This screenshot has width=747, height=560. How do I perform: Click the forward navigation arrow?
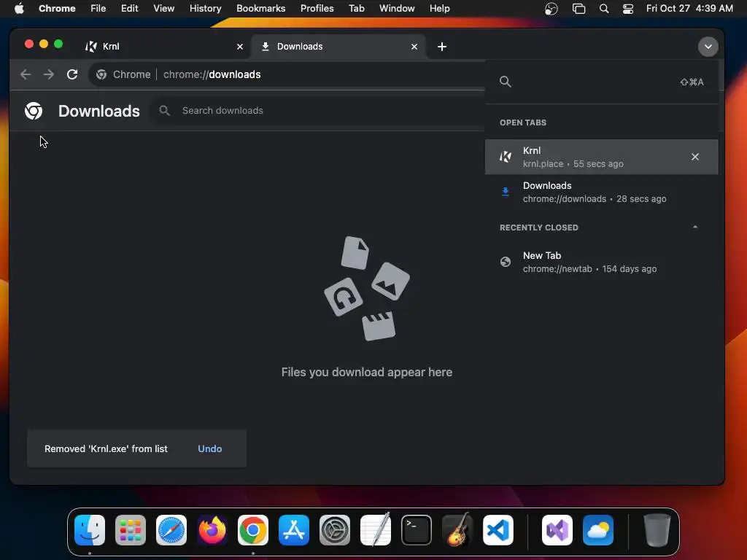pos(49,74)
